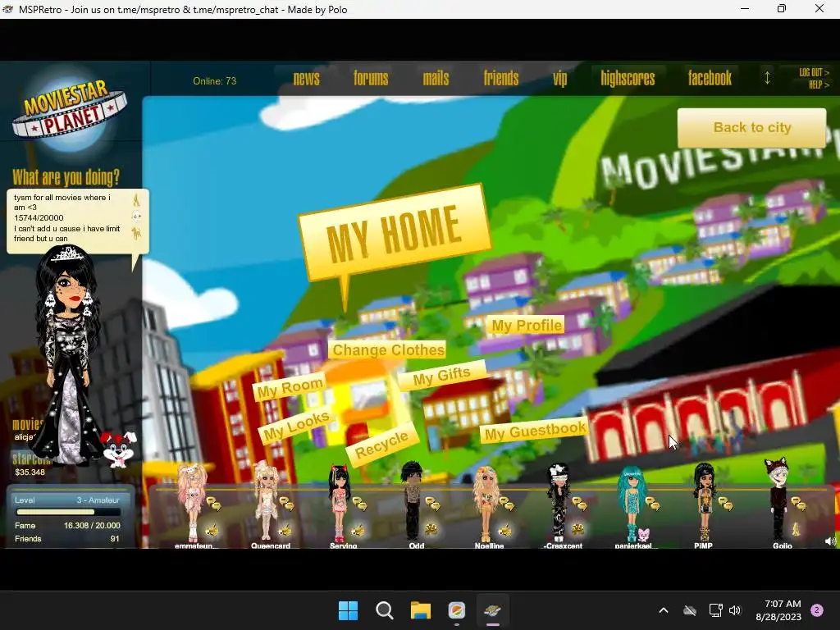Open the Windows Start menu

348,610
